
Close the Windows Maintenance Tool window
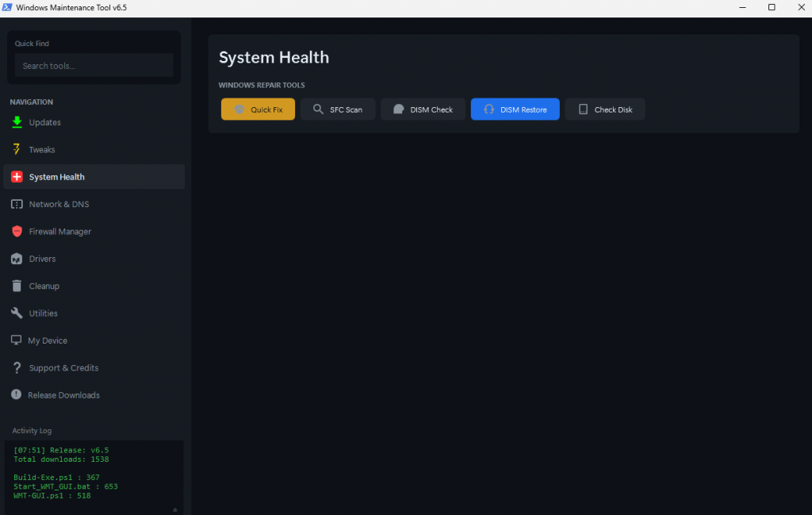pos(801,7)
